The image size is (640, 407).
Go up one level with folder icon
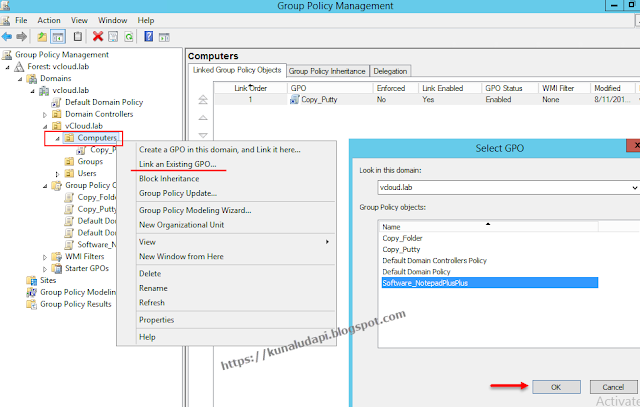click(x=42, y=37)
